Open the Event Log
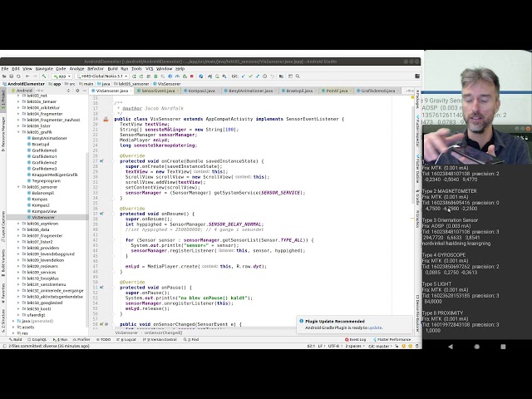The image size is (532, 399). pos(355,339)
